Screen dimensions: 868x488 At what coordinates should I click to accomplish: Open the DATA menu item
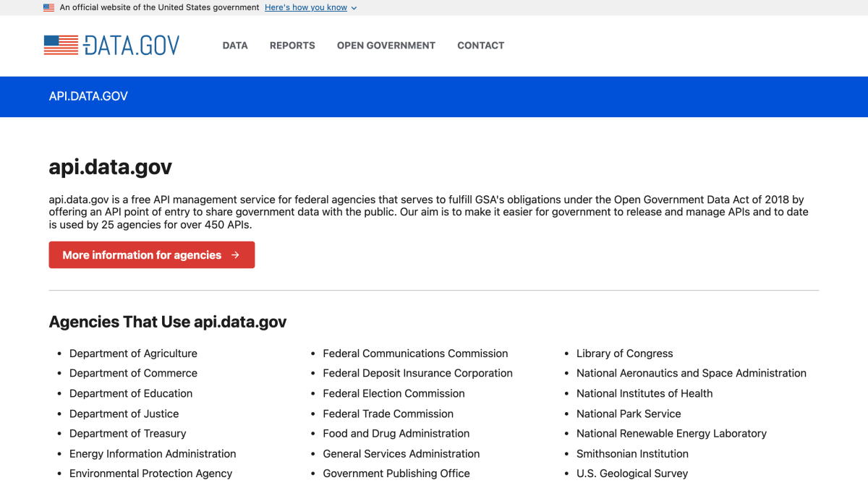click(x=235, y=45)
